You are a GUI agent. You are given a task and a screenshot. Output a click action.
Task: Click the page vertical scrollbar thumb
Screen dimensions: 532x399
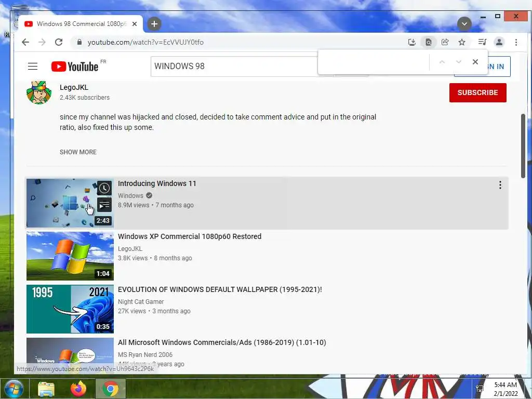(523, 145)
